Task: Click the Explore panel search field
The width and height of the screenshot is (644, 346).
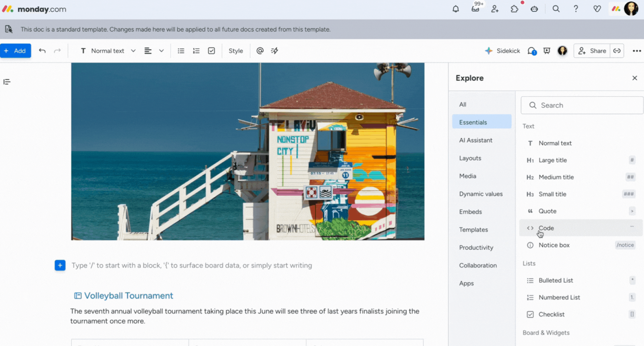Action: click(x=582, y=105)
